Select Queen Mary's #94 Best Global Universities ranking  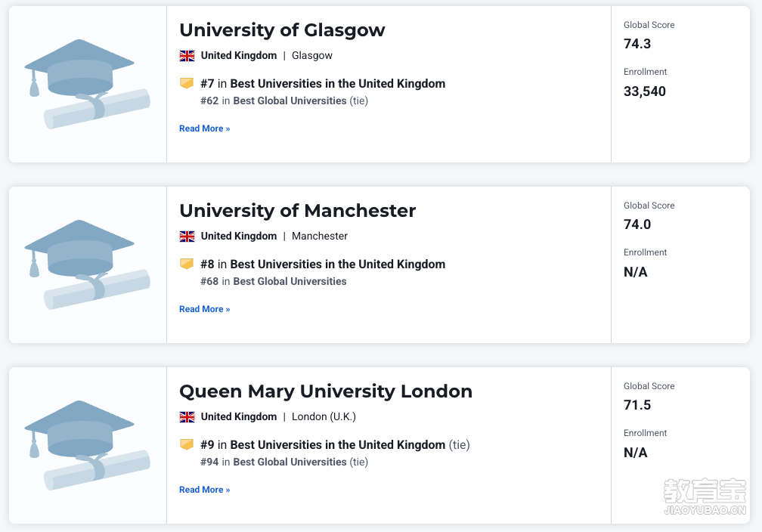(x=284, y=462)
